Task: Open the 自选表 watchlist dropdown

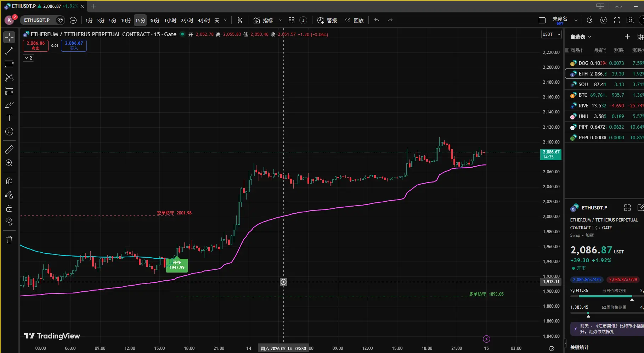Action: (581, 37)
